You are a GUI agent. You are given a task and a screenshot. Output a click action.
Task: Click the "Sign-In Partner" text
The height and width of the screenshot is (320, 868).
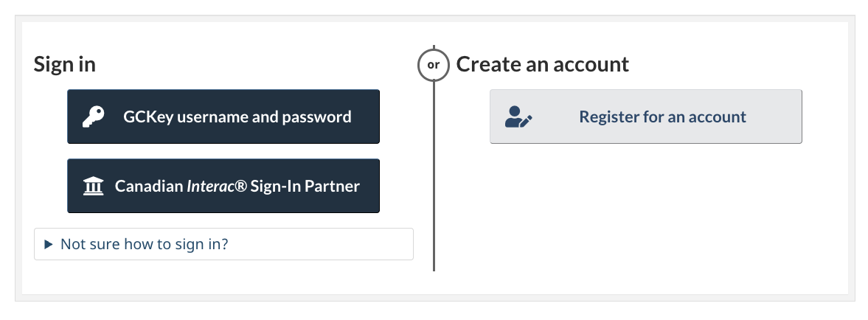305,186
